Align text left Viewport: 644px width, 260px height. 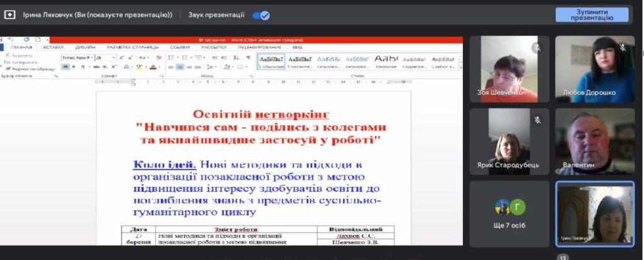(x=171, y=67)
